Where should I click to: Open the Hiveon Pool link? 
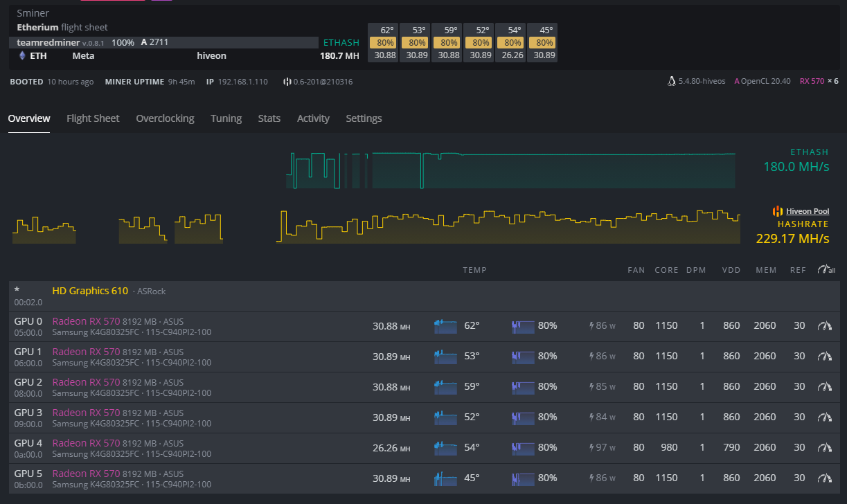point(807,211)
